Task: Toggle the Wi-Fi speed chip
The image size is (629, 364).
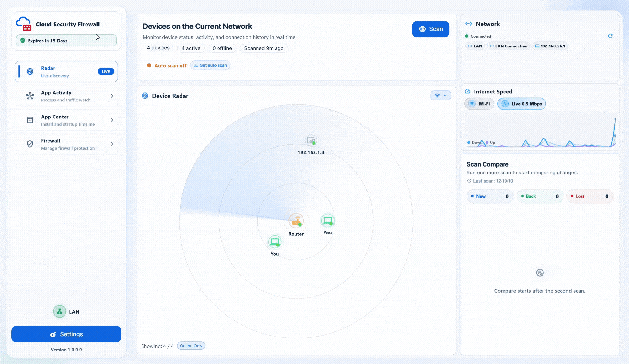Action: (479, 104)
